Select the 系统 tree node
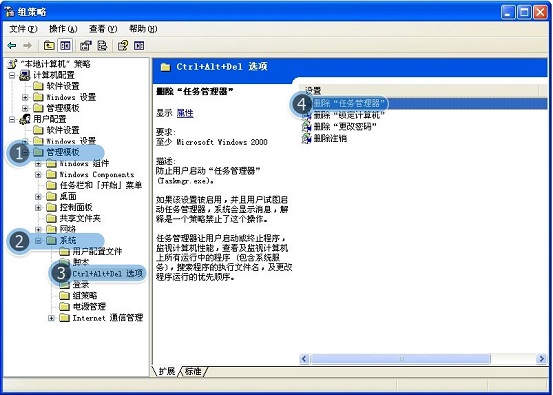This screenshot has width=553, height=395. tap(68, 241)
